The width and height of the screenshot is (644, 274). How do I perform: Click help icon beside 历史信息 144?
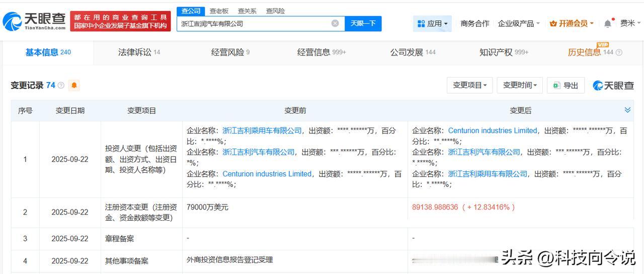click(619, 52)
